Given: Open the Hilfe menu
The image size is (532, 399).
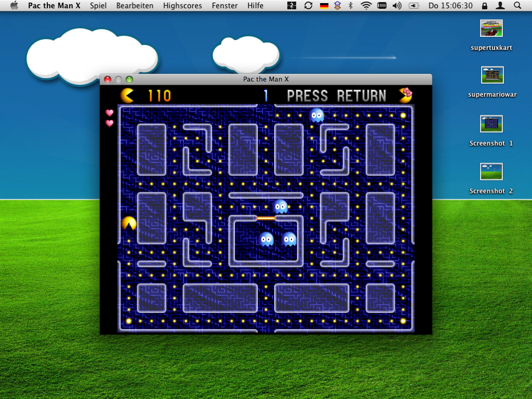Looking at the screenshot, I should (255, 6).
